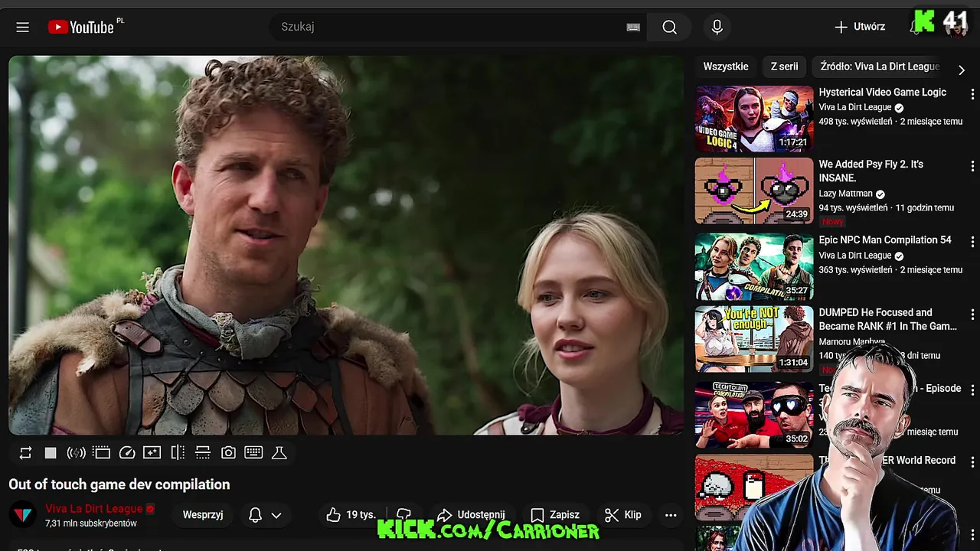Create a Klip with scissors button

(623, 515)
